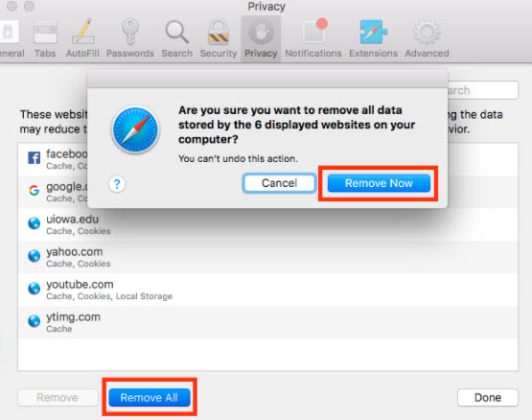This screenshot has height=420, width=532.
Task: Open the Advanced gear pane
Action: (427, 38)
